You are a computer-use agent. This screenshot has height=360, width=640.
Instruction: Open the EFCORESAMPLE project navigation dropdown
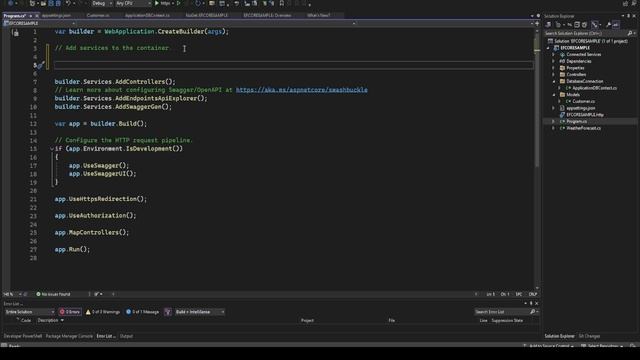tap(39, 23)
